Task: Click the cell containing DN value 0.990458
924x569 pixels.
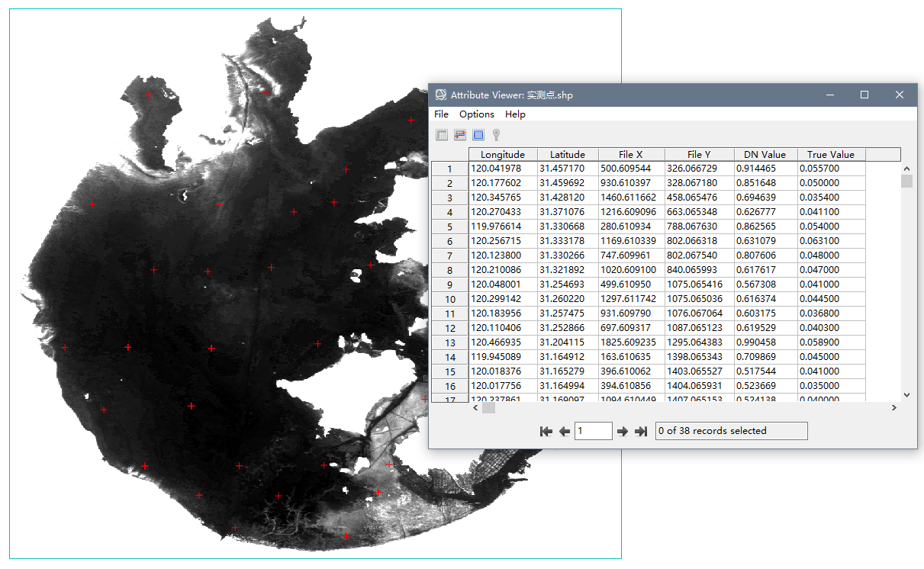Action: [x=765, y=342]
